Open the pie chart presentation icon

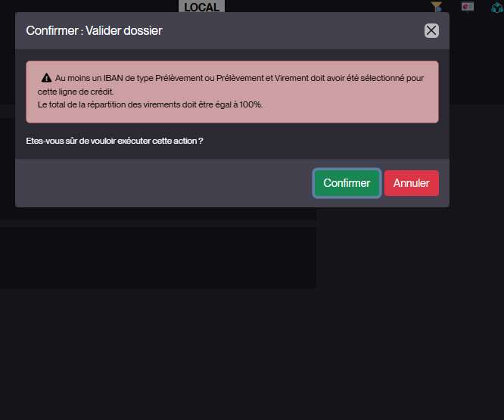[468, 6]
